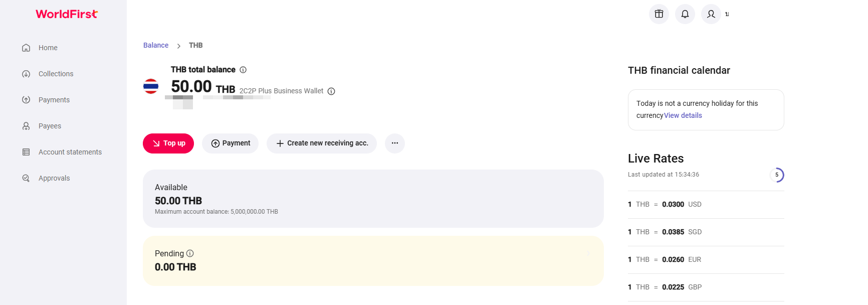Click the gift rewards icon
This screenshot has height=305, width=868.
tap(659, 14)
